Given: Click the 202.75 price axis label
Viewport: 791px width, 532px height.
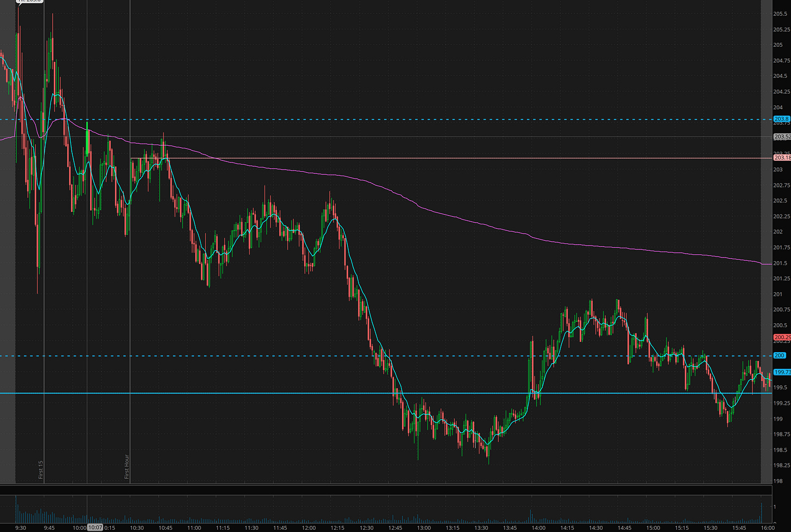Looking at the screenshot, I should click(x=781, y=185).
